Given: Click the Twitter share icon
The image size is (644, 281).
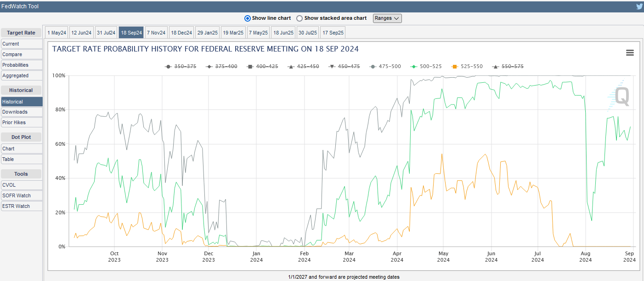Looking at the screenshot, I should click(x=639, y=6).
